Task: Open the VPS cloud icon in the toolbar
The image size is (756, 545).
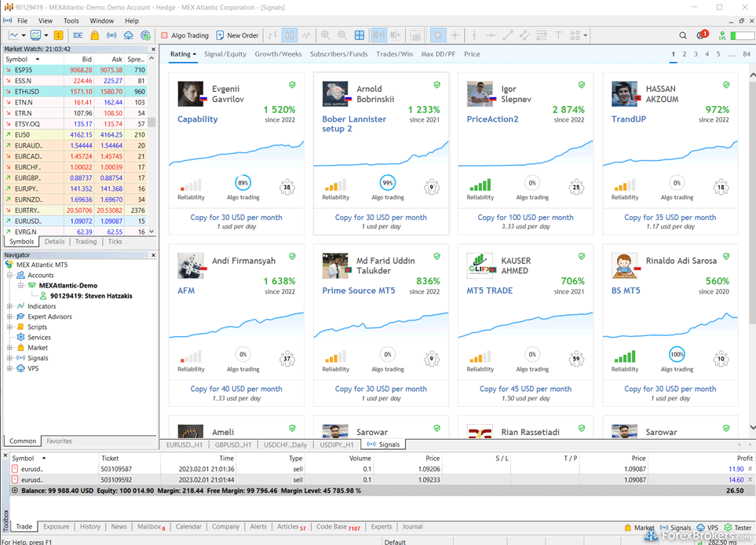Action: pos(128,35)
